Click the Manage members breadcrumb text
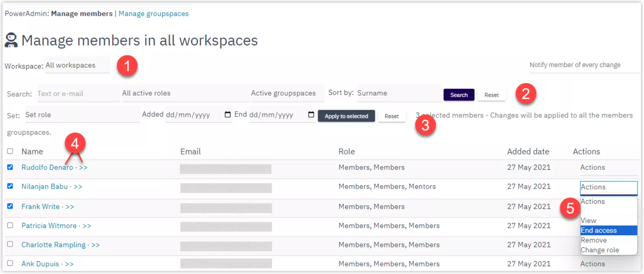This screenshot has height=274, width=644. click(82, 14)
